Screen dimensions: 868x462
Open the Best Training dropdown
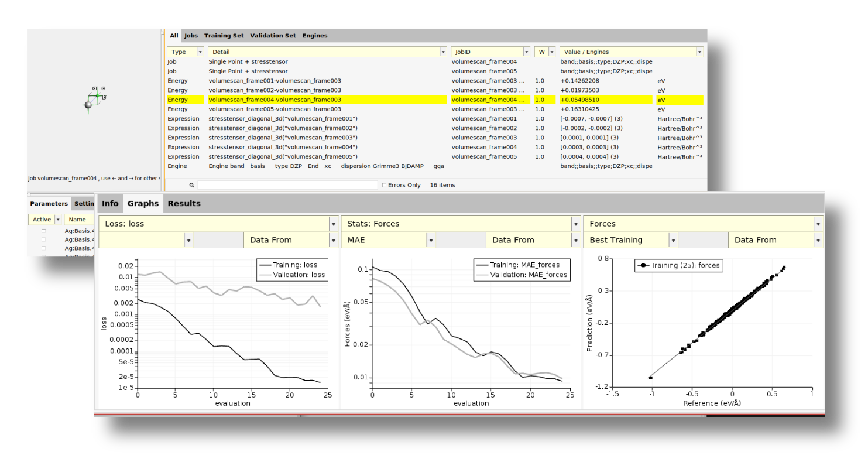(x=673, y=240)
